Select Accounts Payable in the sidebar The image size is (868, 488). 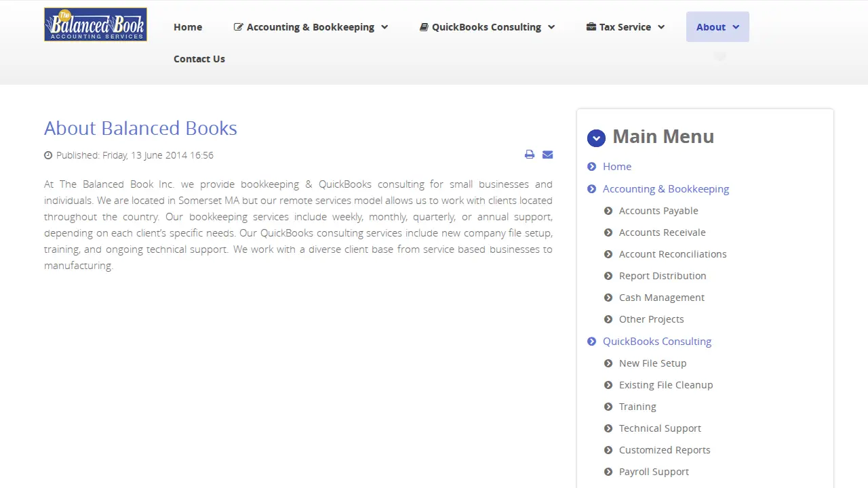tap(658, 211)
